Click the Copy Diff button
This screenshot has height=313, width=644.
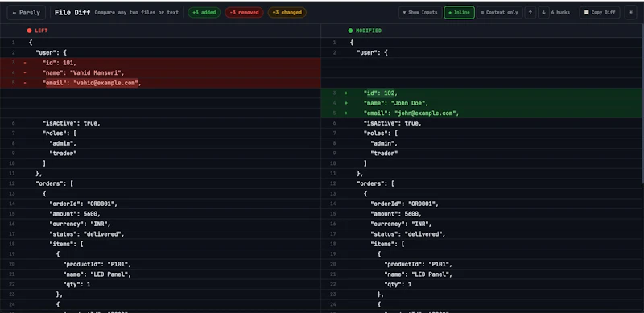coord(600,13)
